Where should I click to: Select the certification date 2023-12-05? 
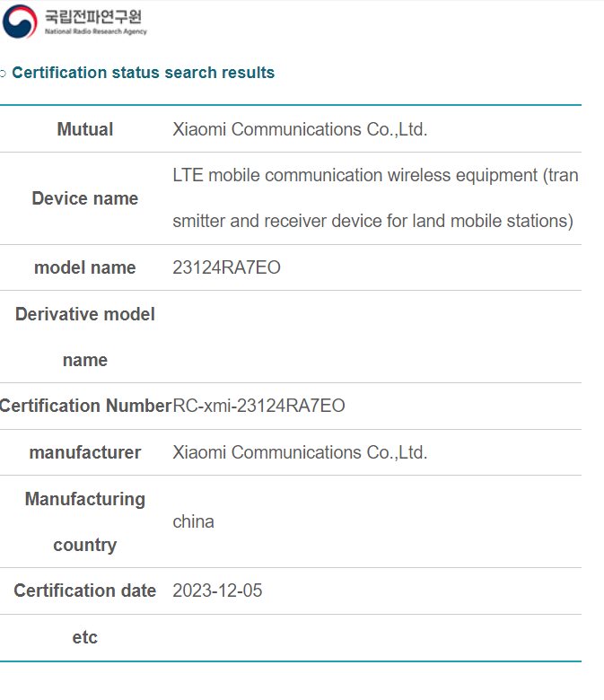click(x=217, y=591)
